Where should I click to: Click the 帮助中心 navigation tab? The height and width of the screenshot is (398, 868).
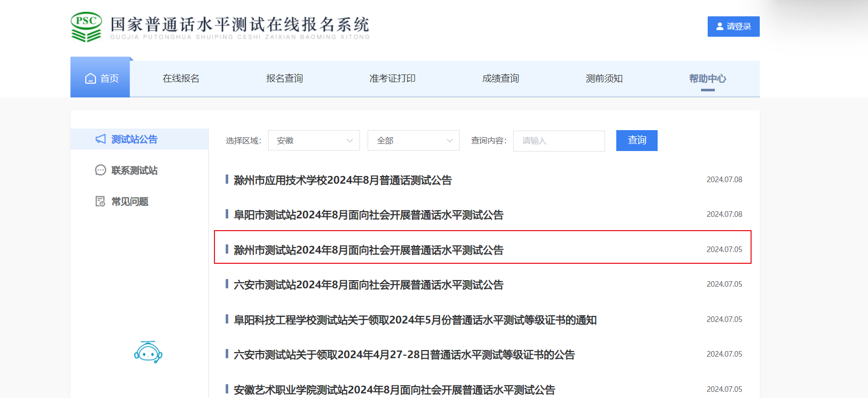(x=707, y=79)
